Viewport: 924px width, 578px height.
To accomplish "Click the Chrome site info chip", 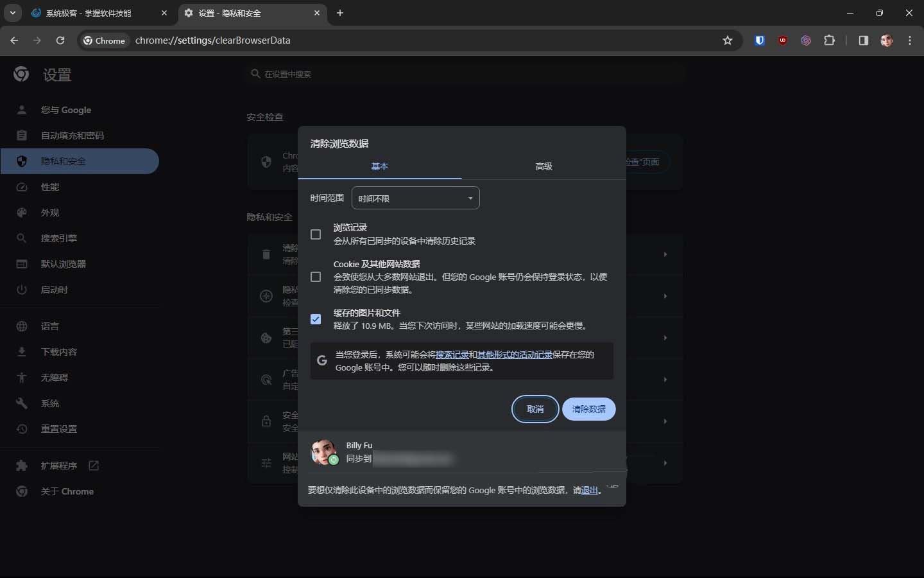I will (105, 40).
